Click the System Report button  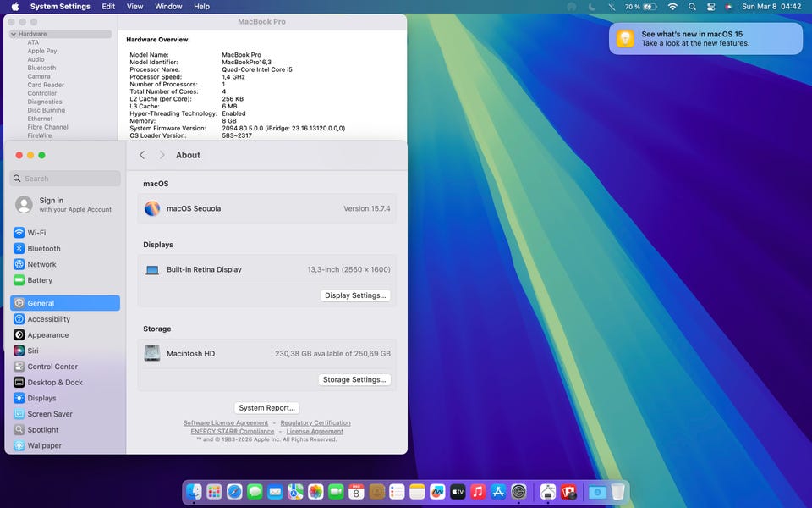(x=266, y=408)
